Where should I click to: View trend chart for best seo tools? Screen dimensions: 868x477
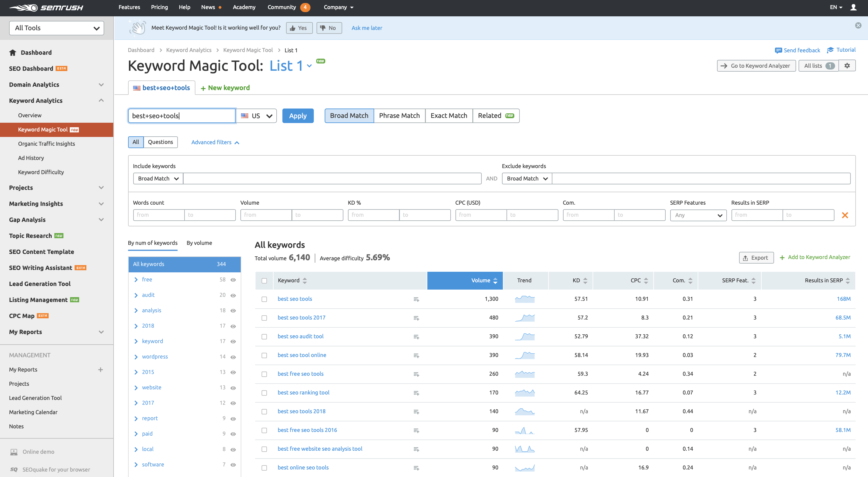pos(525,299)
